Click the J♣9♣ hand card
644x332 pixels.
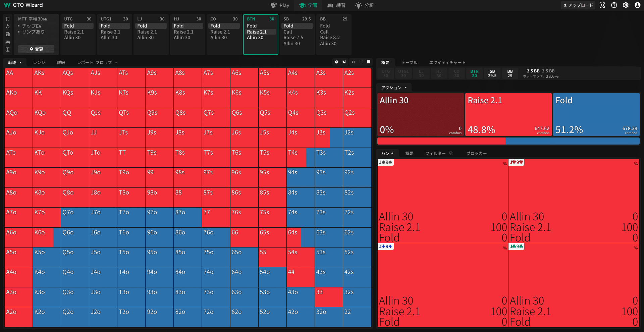pyautogui.click(x=574, y=285)
